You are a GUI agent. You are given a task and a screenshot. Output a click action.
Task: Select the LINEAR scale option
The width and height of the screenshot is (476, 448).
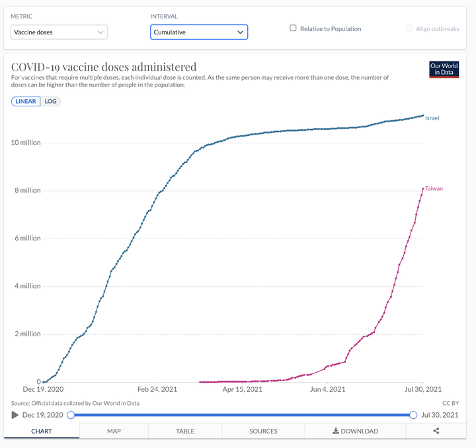[26, 101]
